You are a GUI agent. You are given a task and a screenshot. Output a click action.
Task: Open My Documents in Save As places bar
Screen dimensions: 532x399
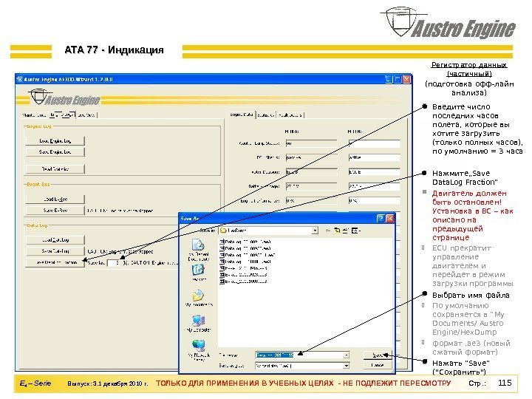(x=199, y=298)
